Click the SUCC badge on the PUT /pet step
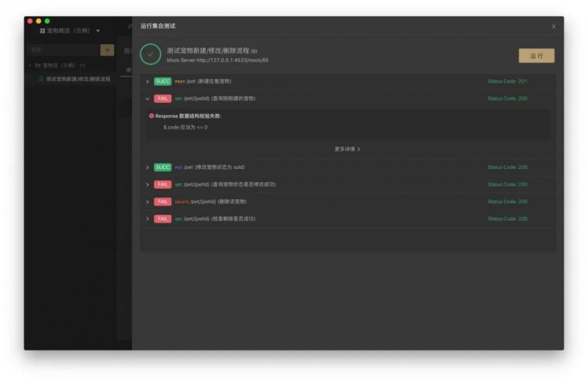Screen dimensions: 588x382 coord(162,167)
